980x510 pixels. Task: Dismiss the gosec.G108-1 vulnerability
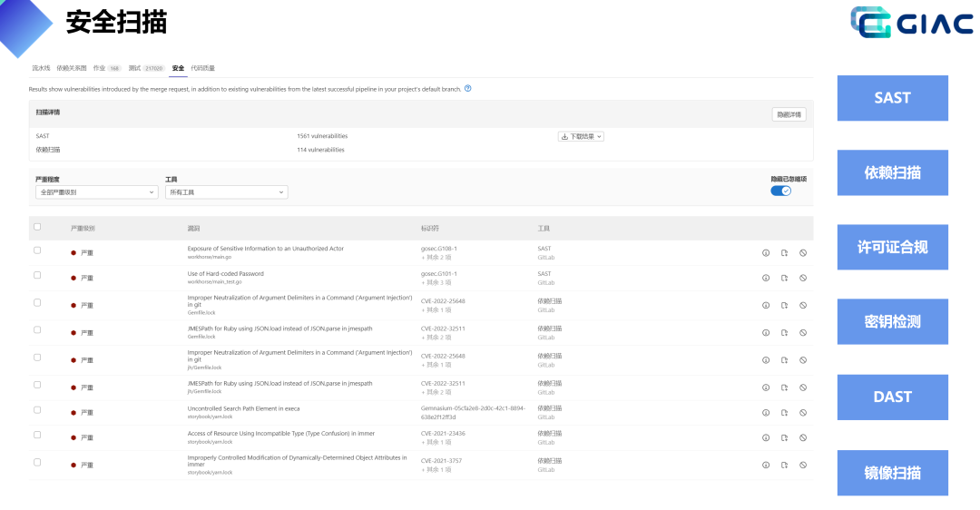click(x=803, y=253)
